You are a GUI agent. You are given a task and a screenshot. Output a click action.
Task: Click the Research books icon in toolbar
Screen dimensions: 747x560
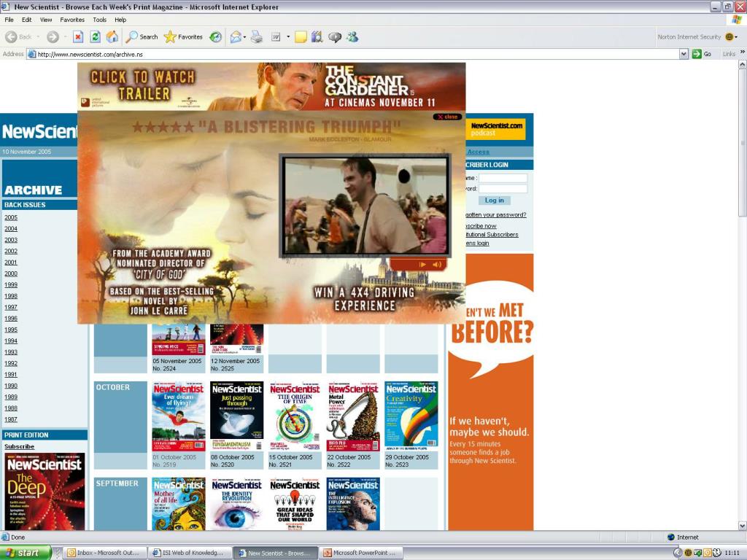(x=317, y=36)
